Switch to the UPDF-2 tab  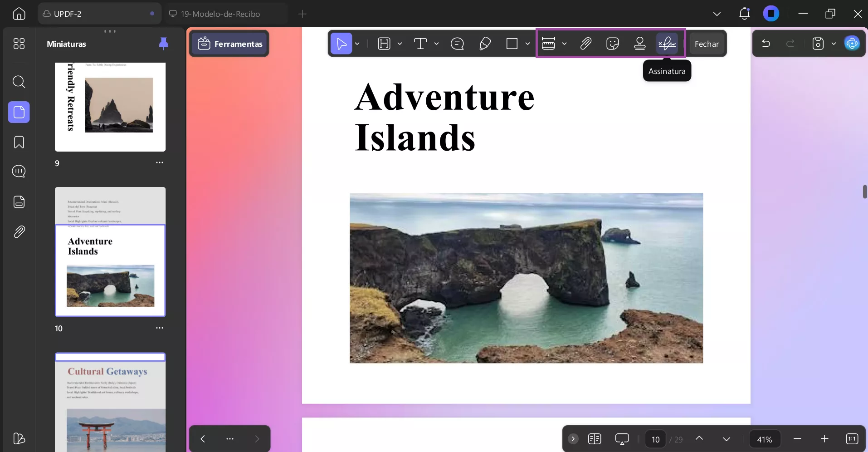68,14
